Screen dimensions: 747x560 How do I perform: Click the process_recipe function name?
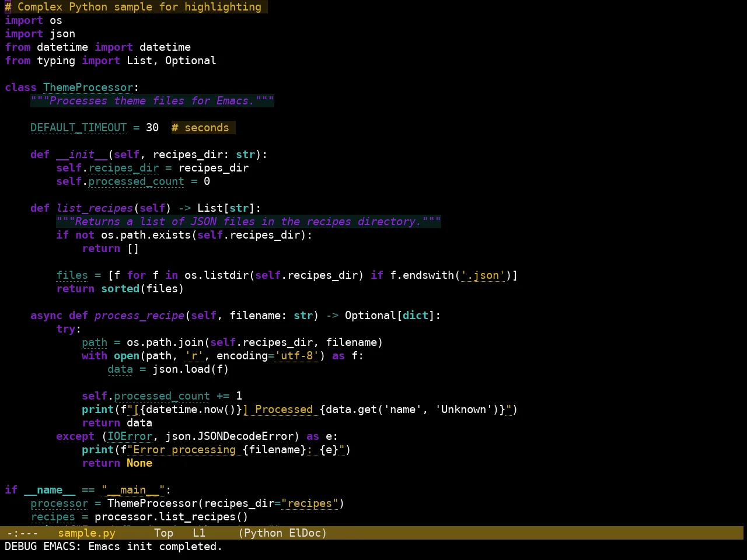coord(139,316)
